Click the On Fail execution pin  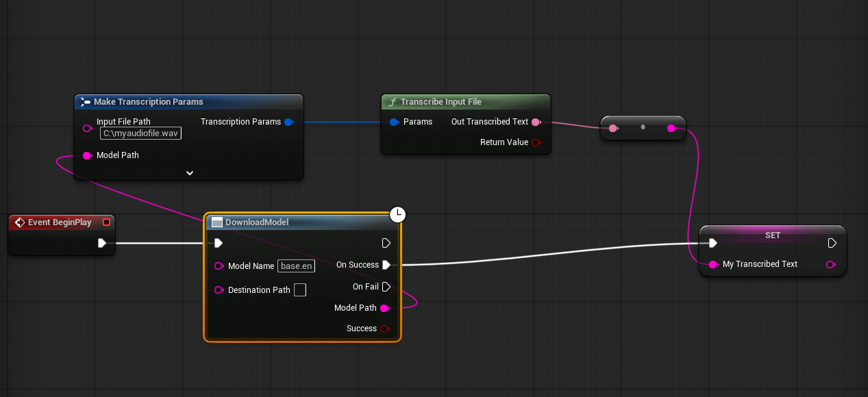386,287
